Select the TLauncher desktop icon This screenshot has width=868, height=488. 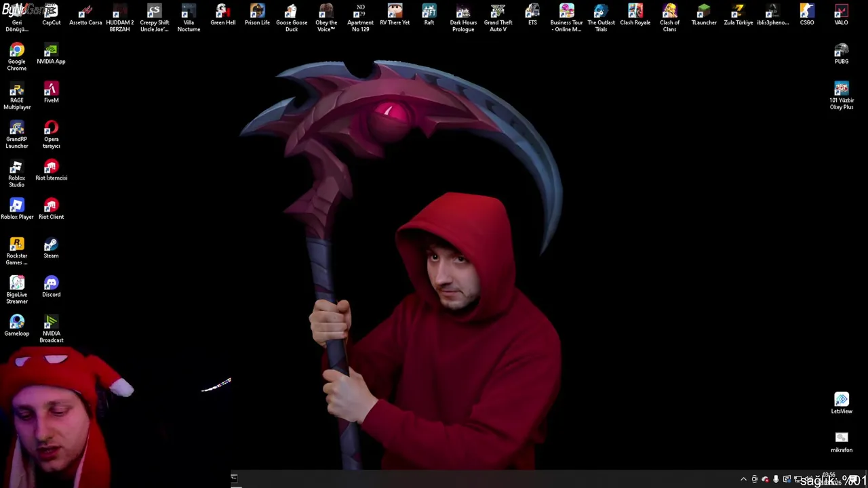704,16
